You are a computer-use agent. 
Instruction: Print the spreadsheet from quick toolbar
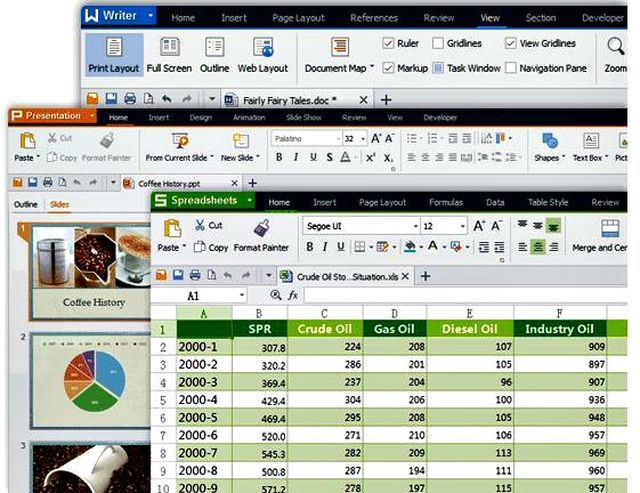(x=195, y=275)
